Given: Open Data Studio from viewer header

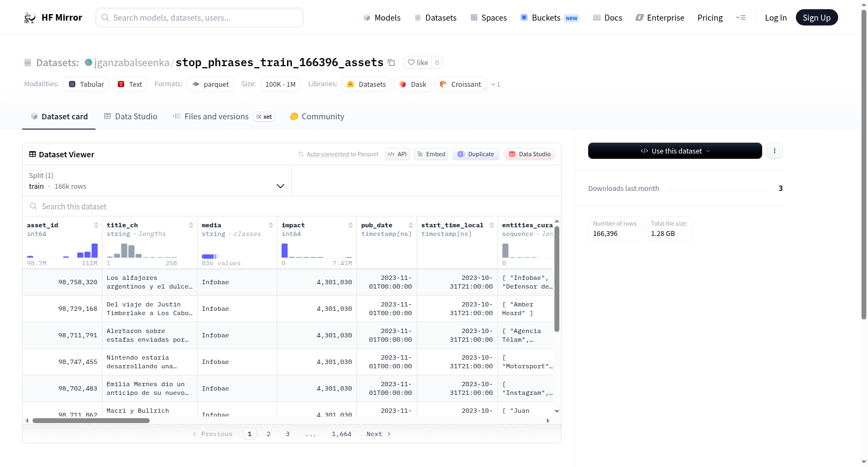Looking at the screenshot, I should point(529,154).
